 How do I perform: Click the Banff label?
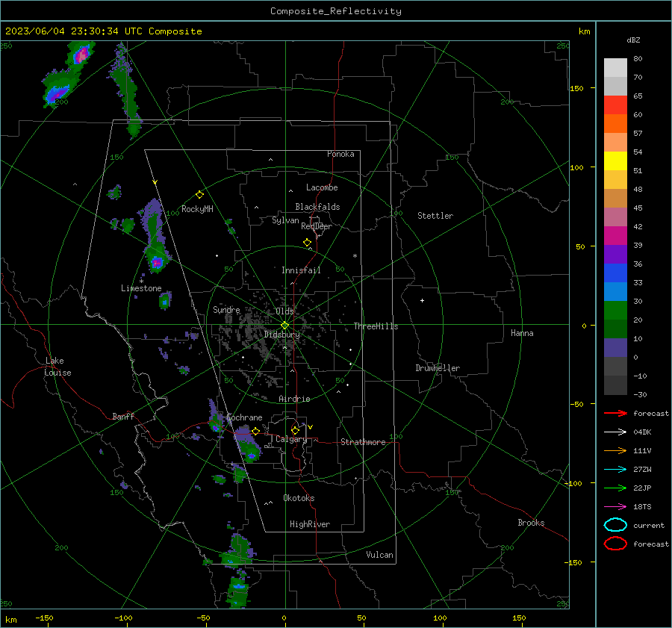[123, 416]
